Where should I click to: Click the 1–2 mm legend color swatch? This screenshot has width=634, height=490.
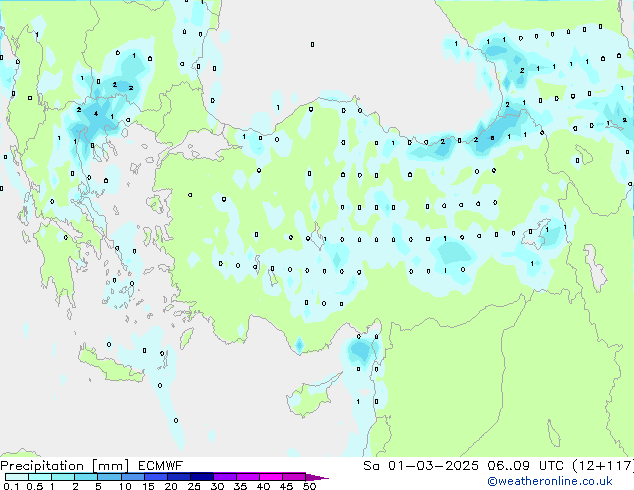(x=63, y=477)
